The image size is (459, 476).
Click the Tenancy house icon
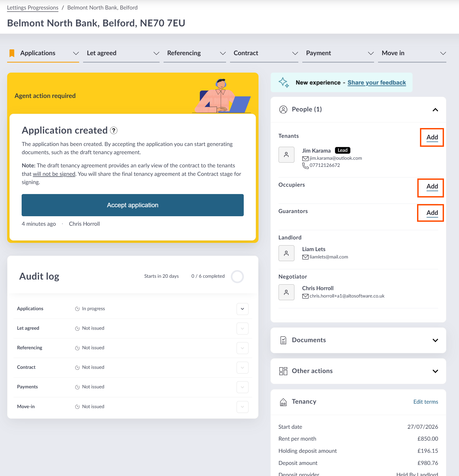pyautogui.click(x=283, y=402)
